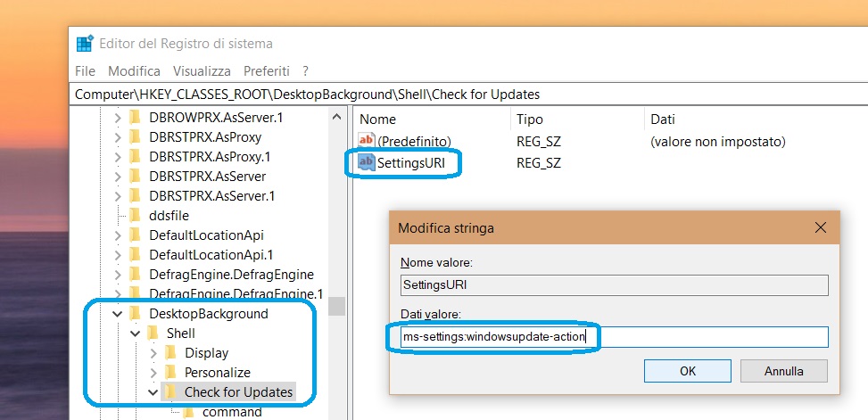Expand the DBRSTPRX.AsServer.1 key
868x420 pixels.
[118, 196]
